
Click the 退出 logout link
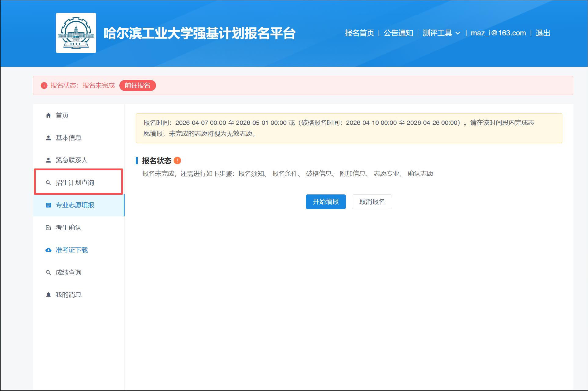tap(543, 33)
